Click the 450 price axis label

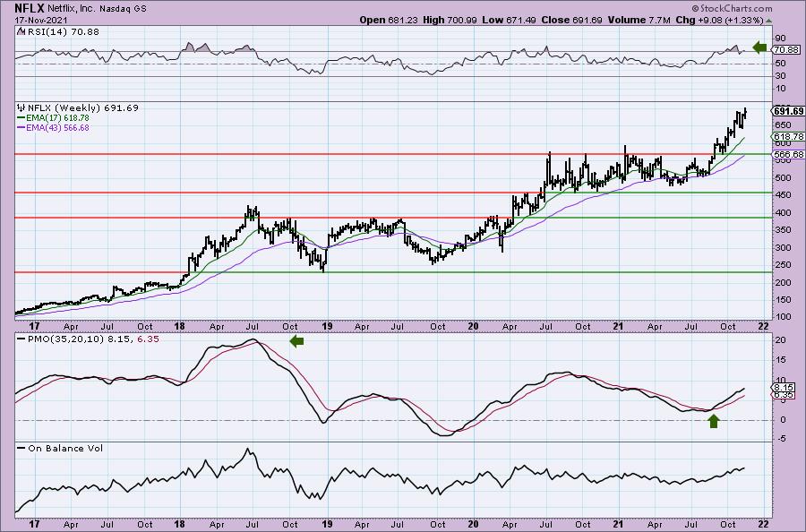[783, 195]
